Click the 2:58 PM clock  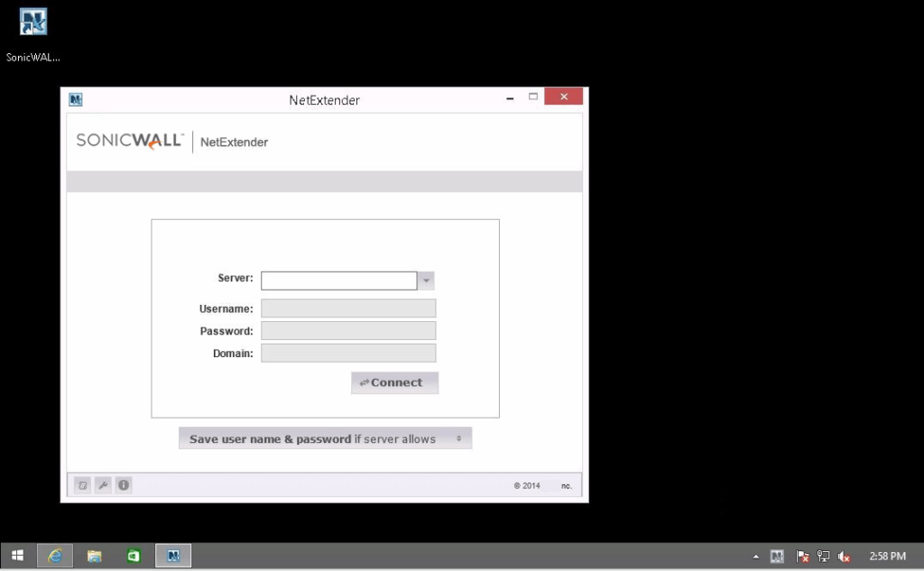888,557
